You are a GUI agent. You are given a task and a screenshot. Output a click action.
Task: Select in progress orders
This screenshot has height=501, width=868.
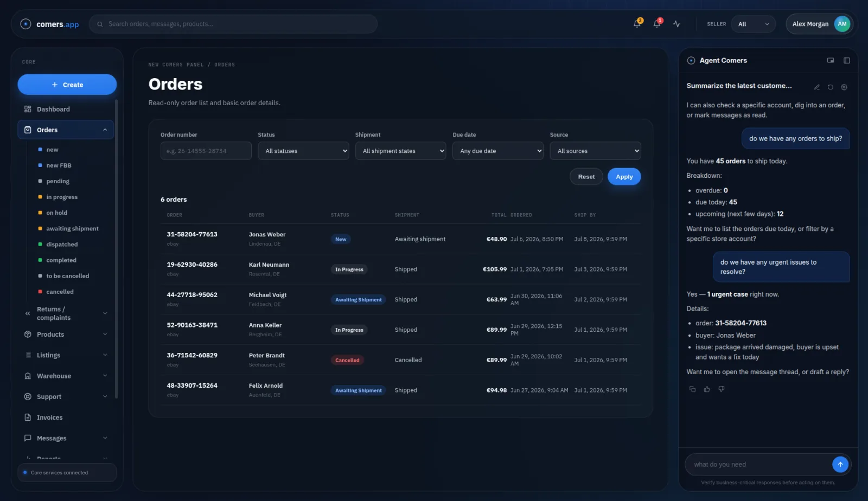[x=62, y=197]
